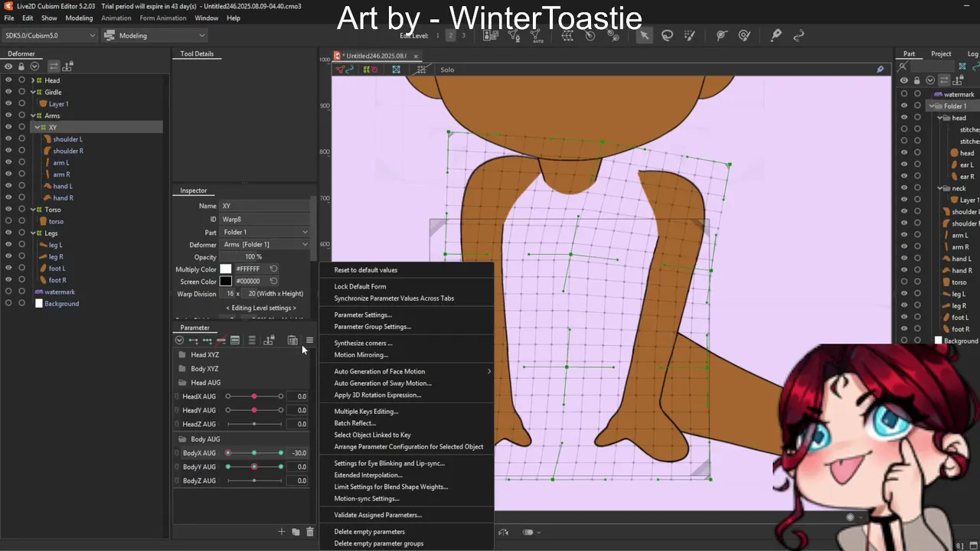Click the parameter panel circled down-arrow icon

coord(179,341)
